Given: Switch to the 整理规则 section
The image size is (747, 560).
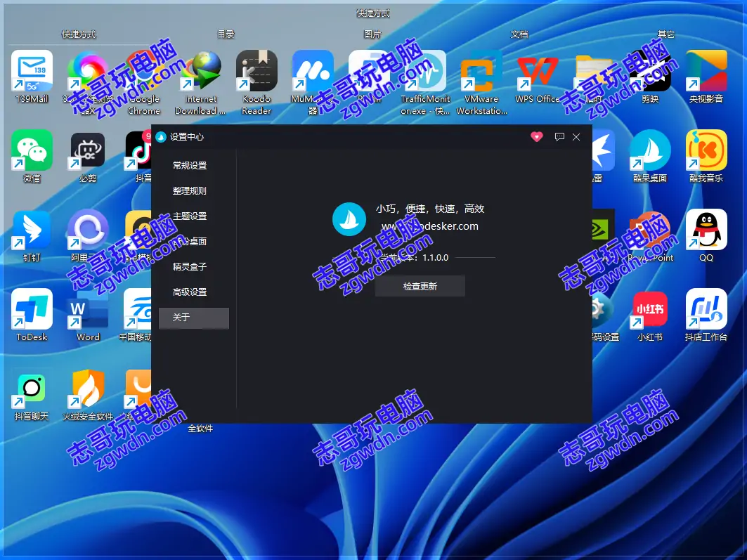Looking at the screenshot, I should 190,191.
